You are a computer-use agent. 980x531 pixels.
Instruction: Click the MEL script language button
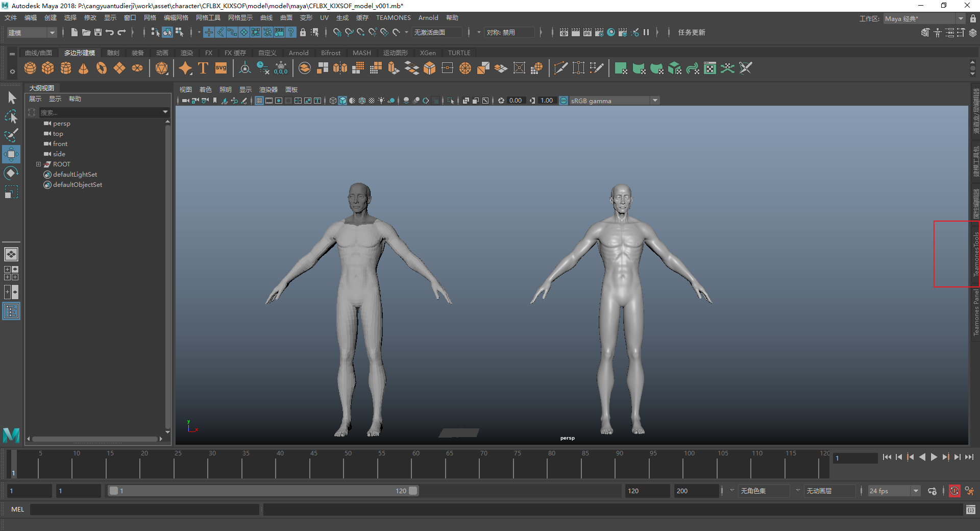tap(18, 509)
